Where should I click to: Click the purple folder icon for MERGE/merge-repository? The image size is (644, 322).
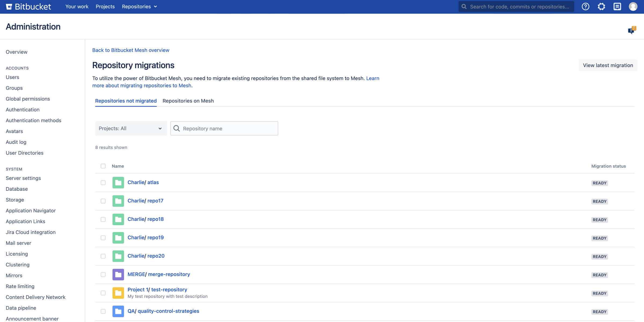118,275
